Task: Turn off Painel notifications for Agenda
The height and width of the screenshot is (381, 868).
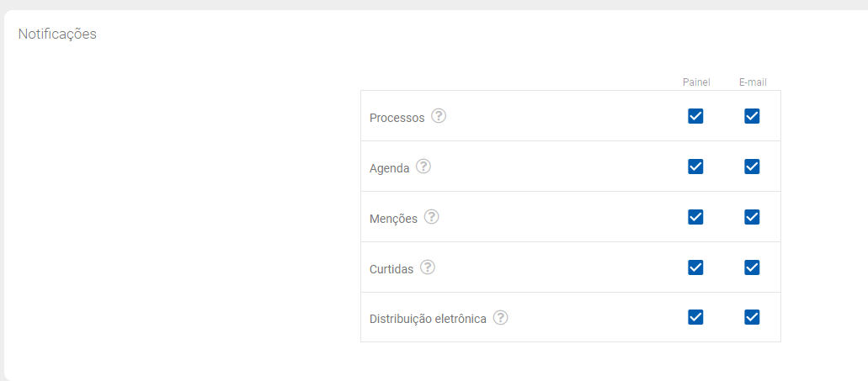Action: [x=695, y=167]
